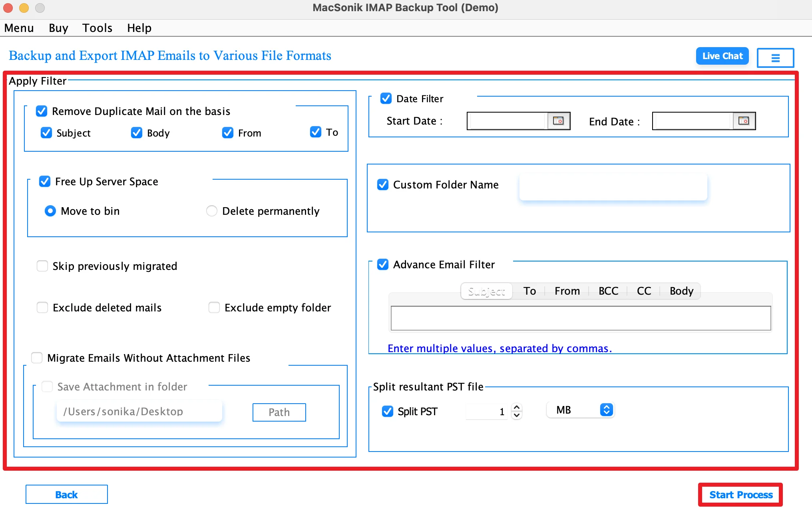
Task: Open the End Date calendar picker icon
Action: (x=744, y=121)
